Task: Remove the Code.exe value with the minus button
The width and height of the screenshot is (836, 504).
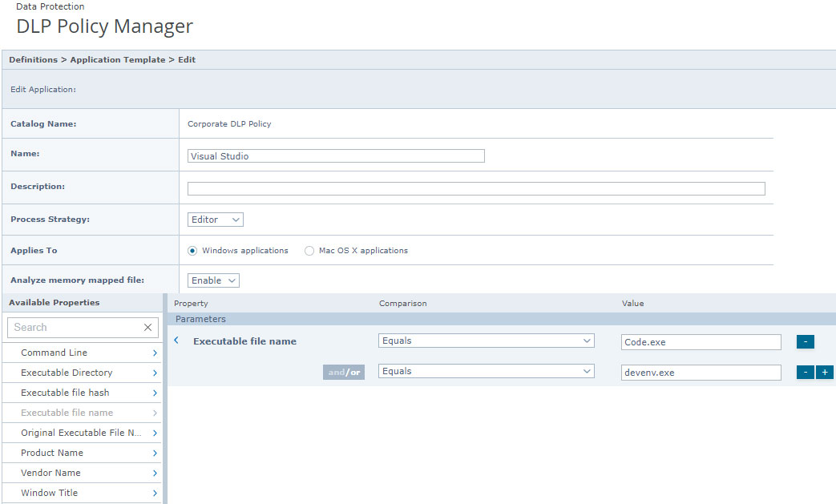Action: click(805, 341)
